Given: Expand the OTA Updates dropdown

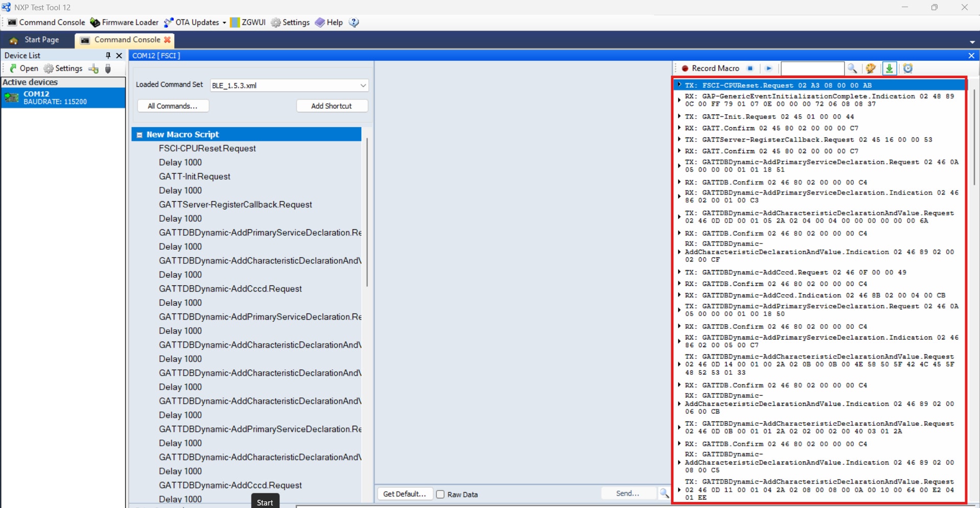Looking at the screenshot, I should [225, 22].
